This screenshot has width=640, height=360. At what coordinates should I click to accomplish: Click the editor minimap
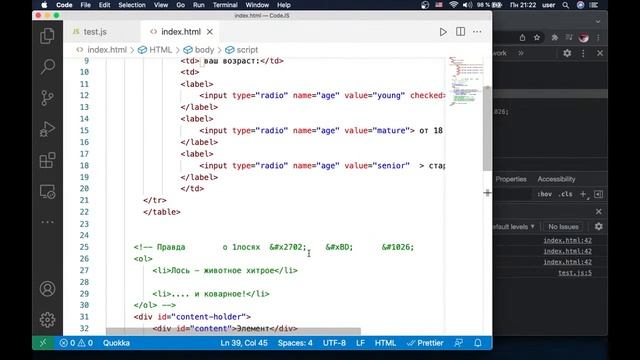466,82
